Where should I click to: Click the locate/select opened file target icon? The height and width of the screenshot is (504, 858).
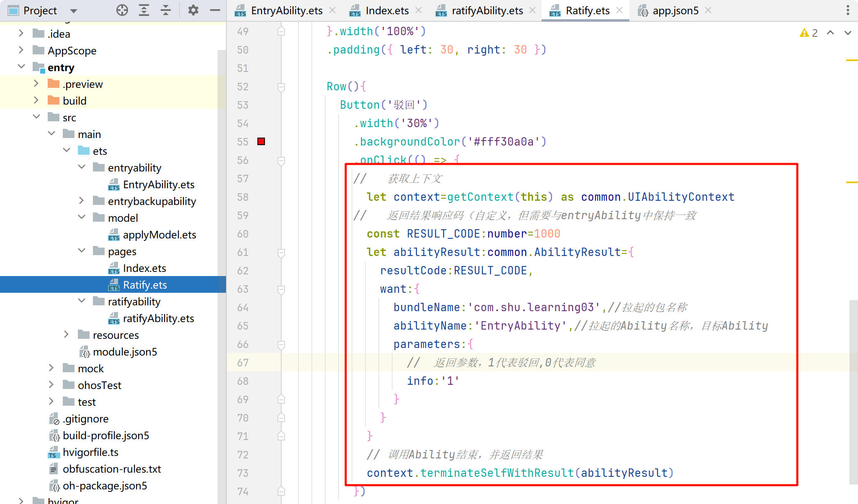point(122,10)
